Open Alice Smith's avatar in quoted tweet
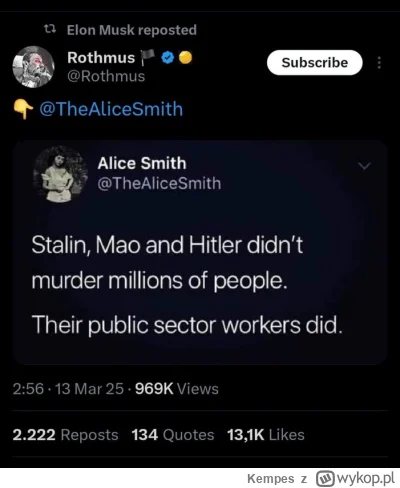 pyautogui.click(x=60, y=174)
